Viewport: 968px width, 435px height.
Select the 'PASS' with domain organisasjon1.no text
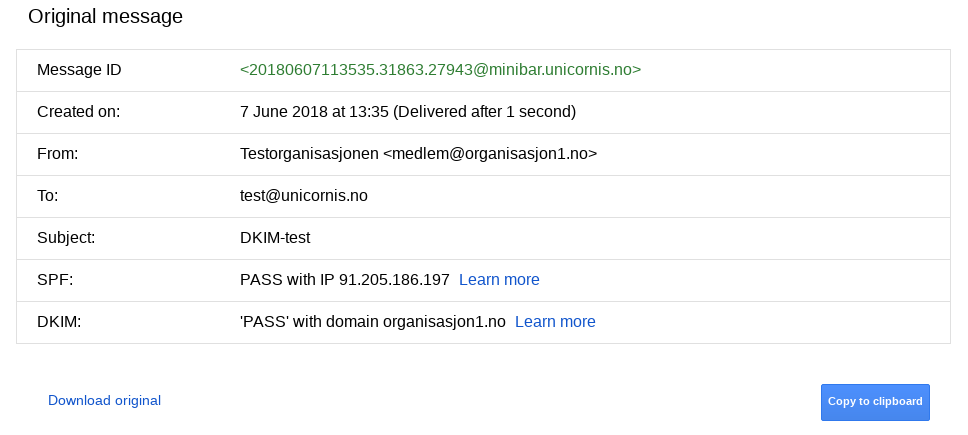pos(373,321)
